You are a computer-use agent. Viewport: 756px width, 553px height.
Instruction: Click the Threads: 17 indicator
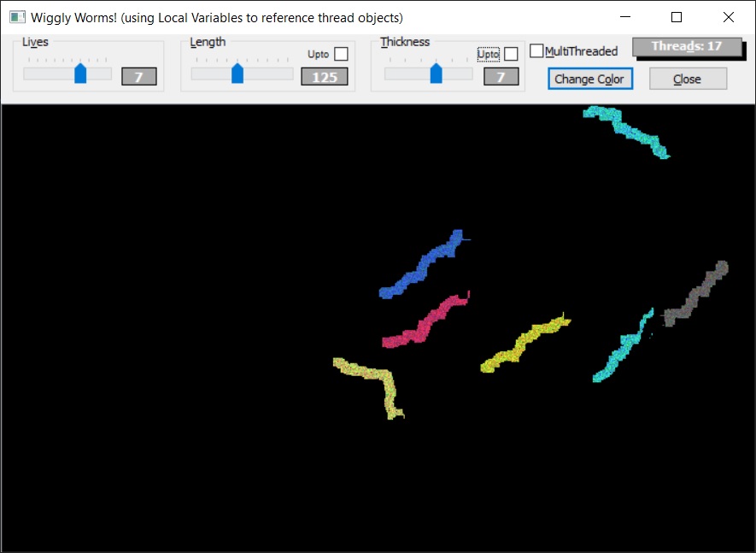pyautogui.click(x=688, y=48)
